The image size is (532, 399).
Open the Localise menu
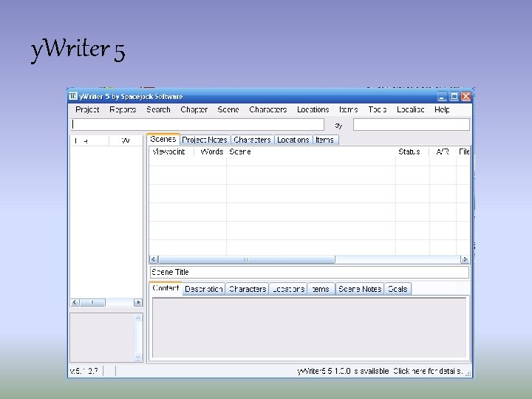(411, 109)
